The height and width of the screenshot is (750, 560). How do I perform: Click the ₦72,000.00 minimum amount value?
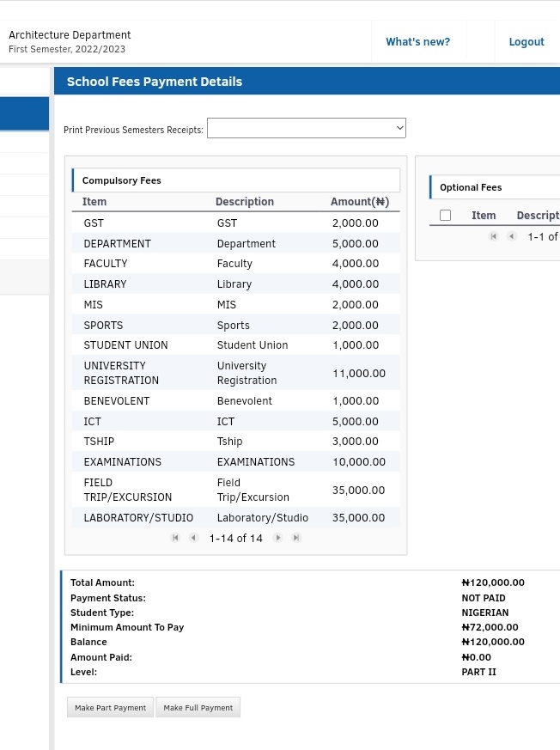point(490,627)
